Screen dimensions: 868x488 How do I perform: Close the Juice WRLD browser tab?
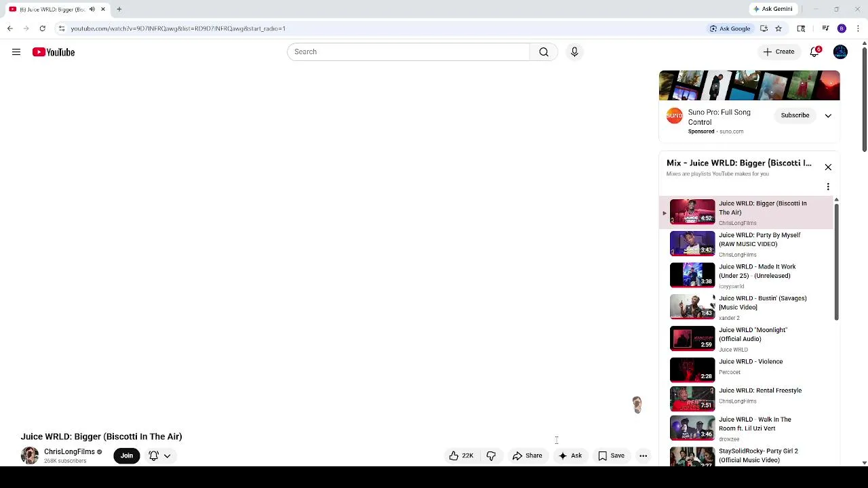[x=103, y=9]
